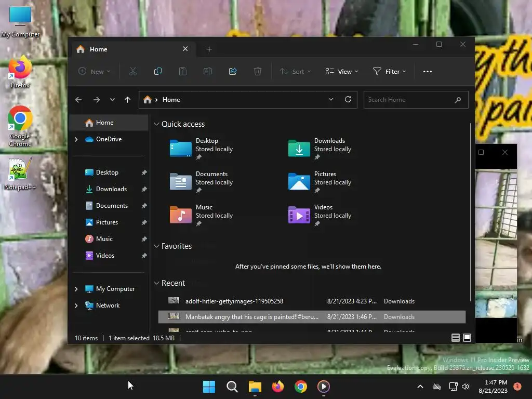Collapse the Recent section

click(x=156, y=283)
